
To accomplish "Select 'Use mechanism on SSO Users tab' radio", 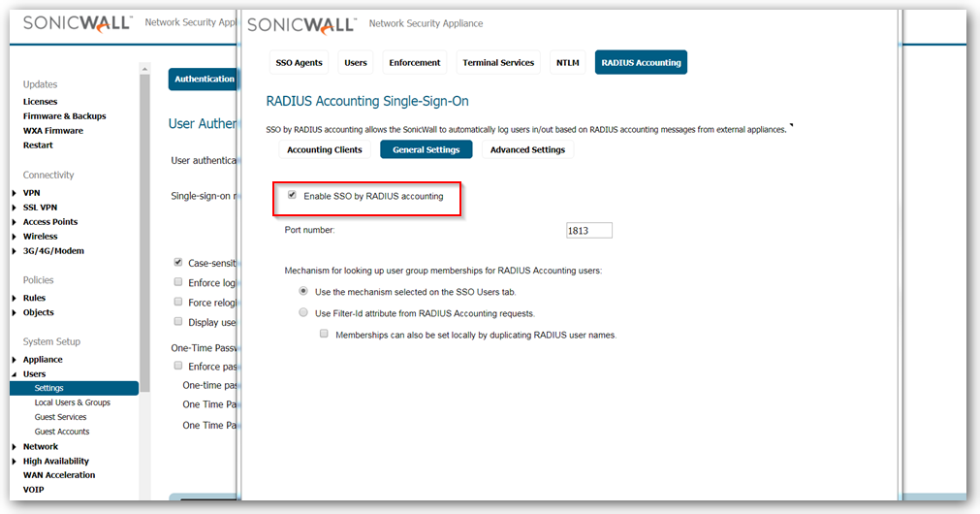I will click(304, 291).
